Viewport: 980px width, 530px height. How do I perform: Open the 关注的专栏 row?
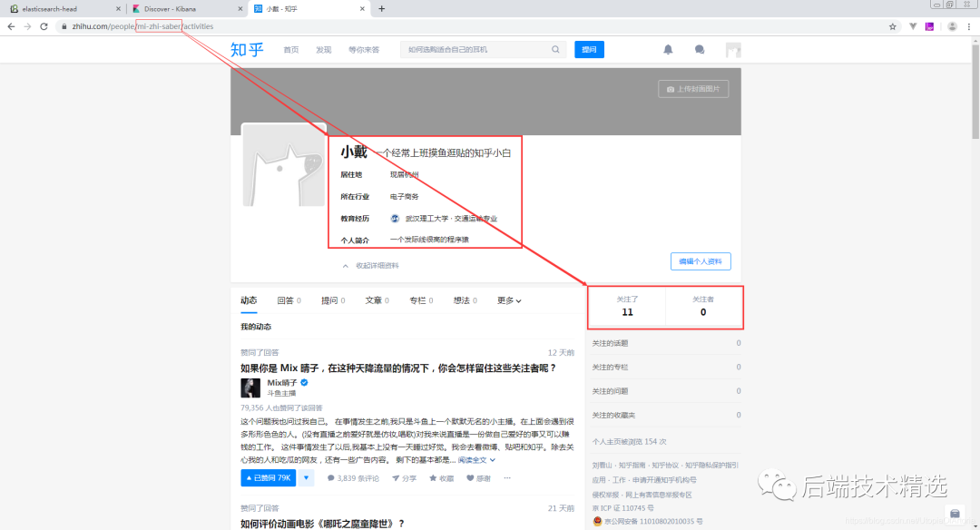coord(666,367)
